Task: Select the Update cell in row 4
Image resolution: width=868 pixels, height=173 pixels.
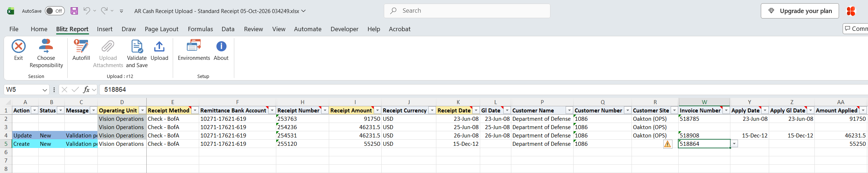Action: pos(25,136)
